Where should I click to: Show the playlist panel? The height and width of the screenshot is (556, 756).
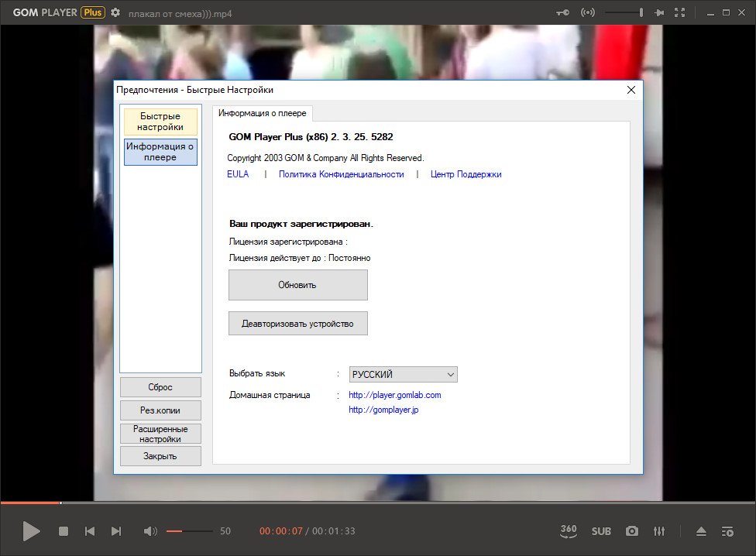click(x=727, y=531)
